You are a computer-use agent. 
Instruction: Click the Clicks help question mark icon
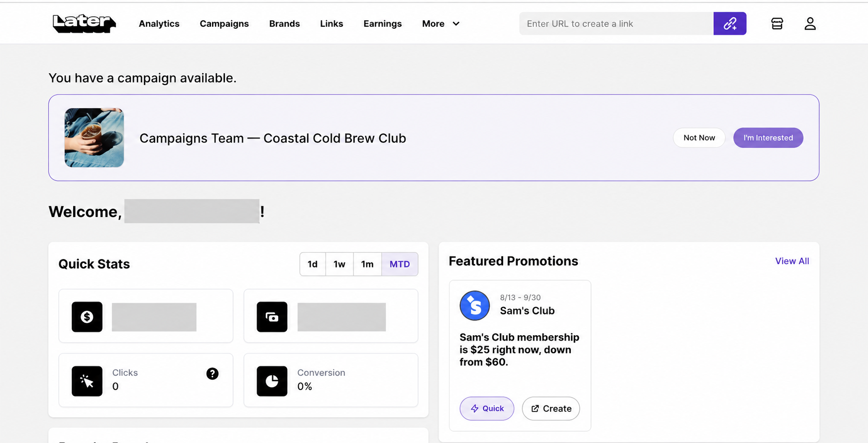point(213,374)
